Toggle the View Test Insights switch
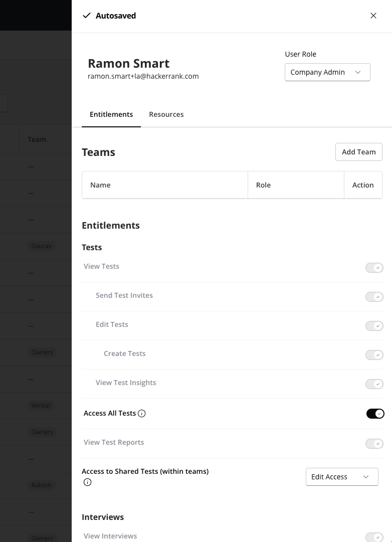The image size is (392, 542). 374,384
